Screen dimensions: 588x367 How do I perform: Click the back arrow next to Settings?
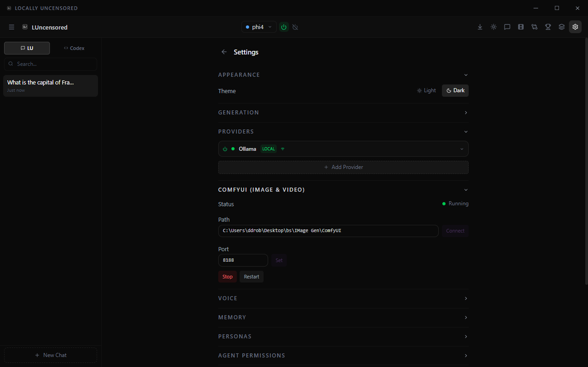coord(224,52)
